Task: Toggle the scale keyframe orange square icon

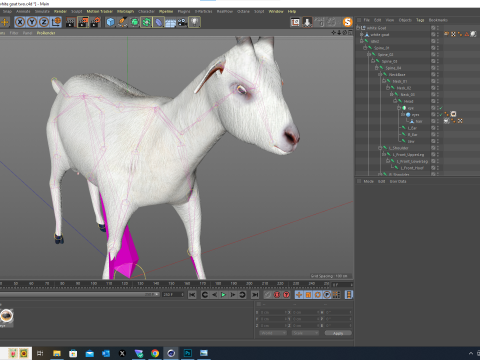Action: pyautogui.click(x=308, y=295)
